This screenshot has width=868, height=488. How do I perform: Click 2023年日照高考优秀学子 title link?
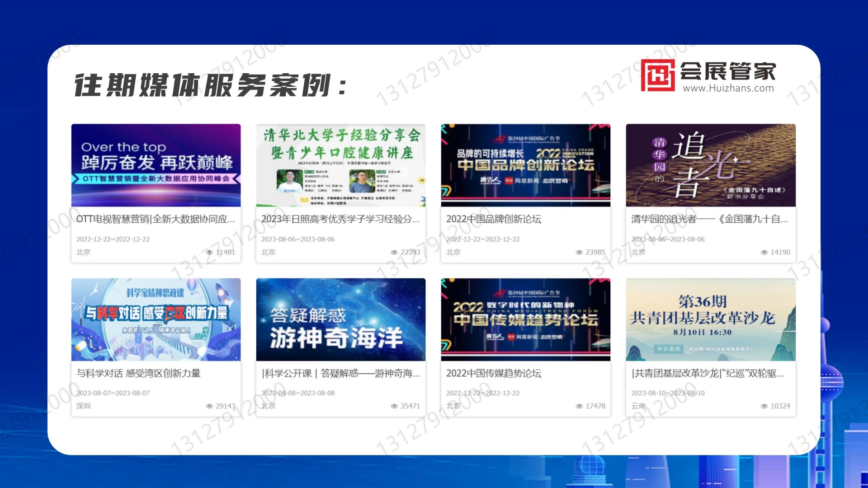tap(340, 219)
